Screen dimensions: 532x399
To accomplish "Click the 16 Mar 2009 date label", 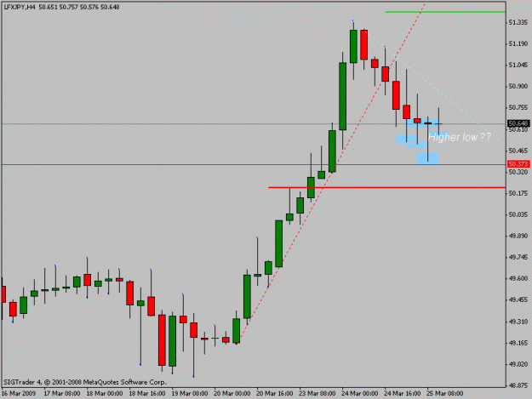I will [19, 394].
